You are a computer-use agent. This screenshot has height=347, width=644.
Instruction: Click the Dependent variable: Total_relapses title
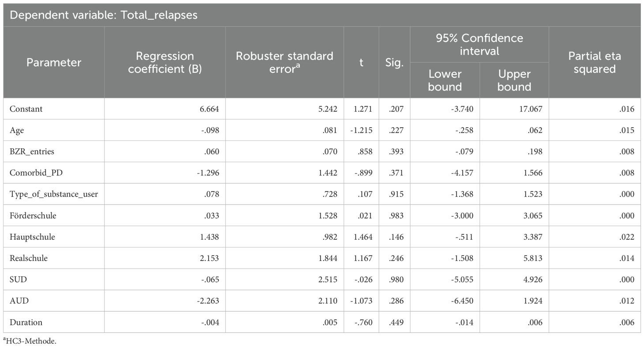[x=103, y=15]
